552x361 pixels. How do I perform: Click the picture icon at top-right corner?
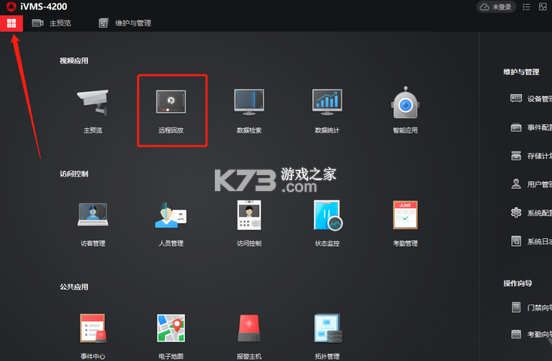pyautogui.click(x=543, y=7)
